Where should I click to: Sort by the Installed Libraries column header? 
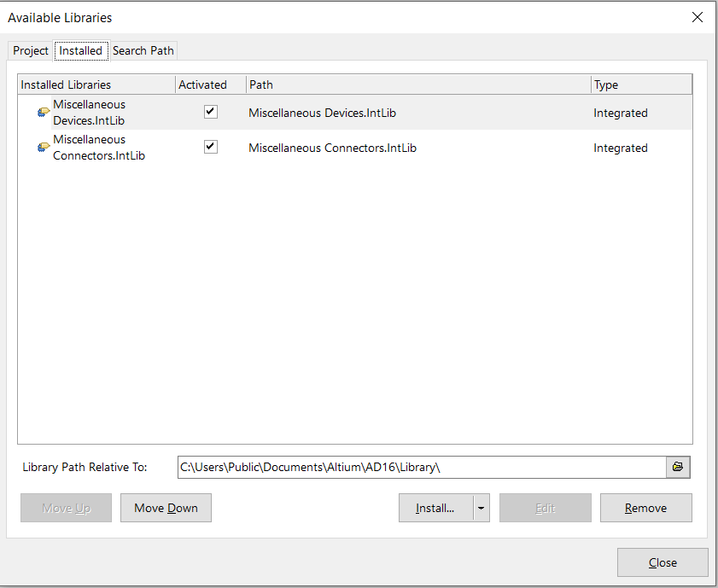pos(96,84)
